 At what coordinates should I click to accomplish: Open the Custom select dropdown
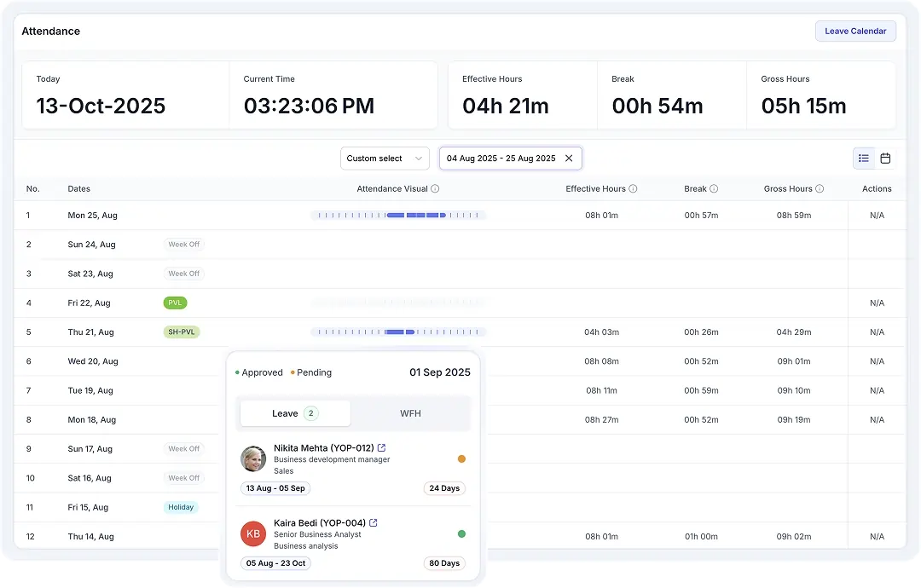click(x=385, y=159)
